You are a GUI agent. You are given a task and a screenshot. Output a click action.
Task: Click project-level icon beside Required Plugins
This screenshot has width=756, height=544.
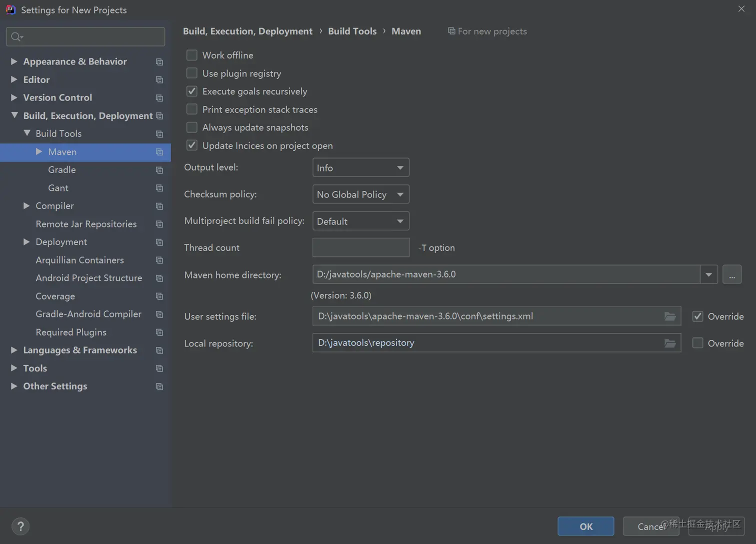point(159,332)
